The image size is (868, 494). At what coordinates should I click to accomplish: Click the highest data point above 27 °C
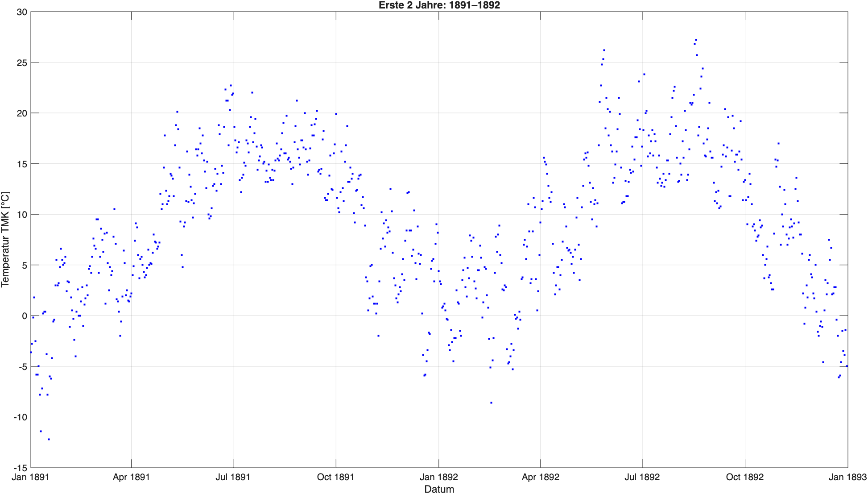(696, 40)
